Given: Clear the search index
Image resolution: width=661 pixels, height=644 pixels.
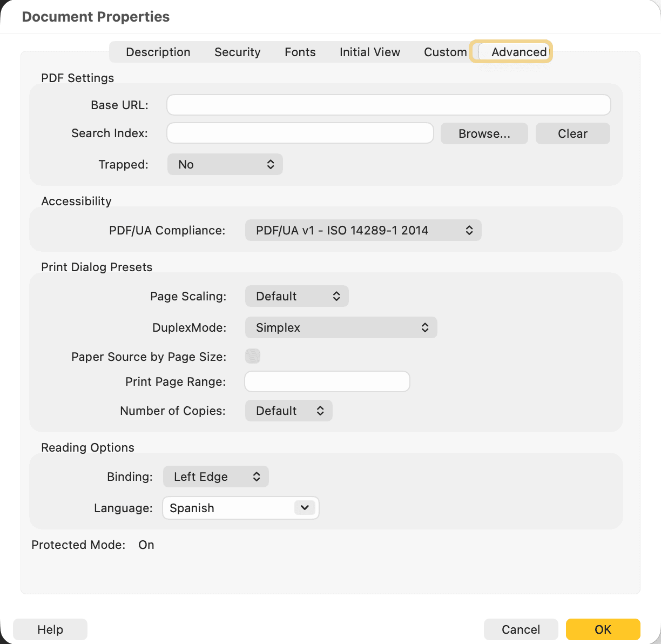Looking at the screenshot, I should (573, 133).
